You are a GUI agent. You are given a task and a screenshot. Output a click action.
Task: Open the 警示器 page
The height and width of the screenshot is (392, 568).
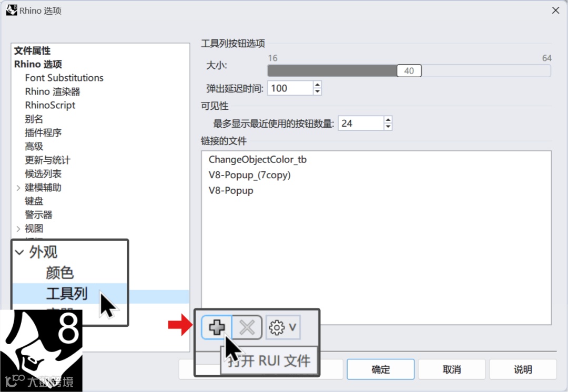point(38,214)
